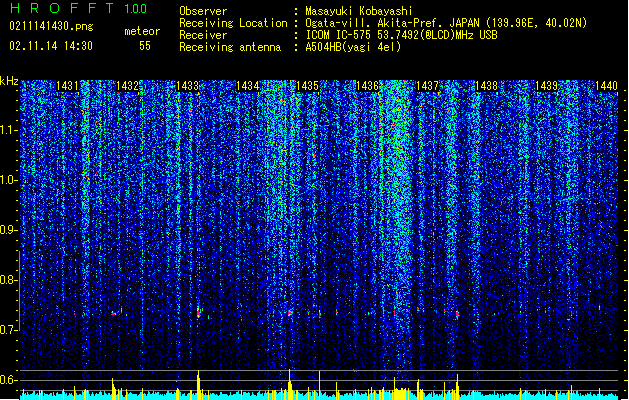
Task: Click the Receiving Location label
Action: (233, 23)
